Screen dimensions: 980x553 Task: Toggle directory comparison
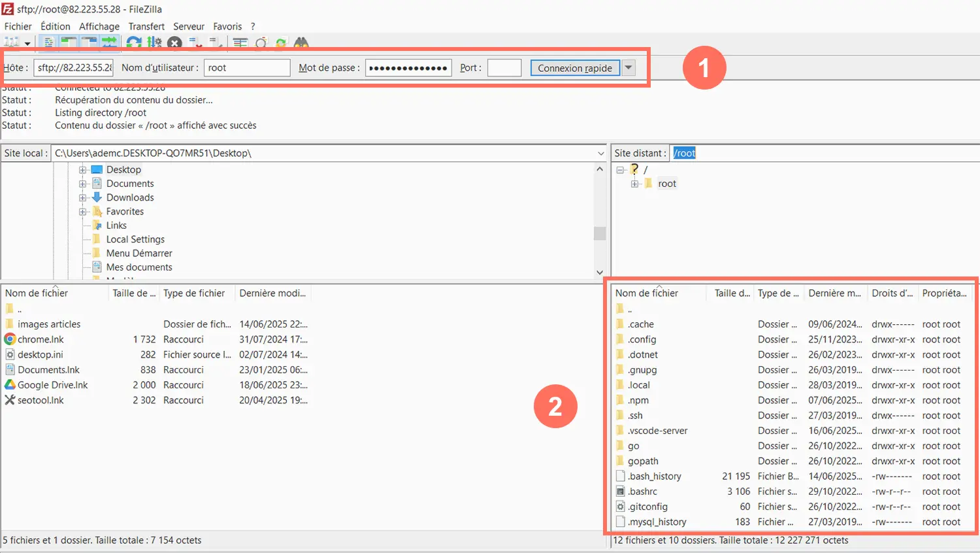tap(261, 42)
